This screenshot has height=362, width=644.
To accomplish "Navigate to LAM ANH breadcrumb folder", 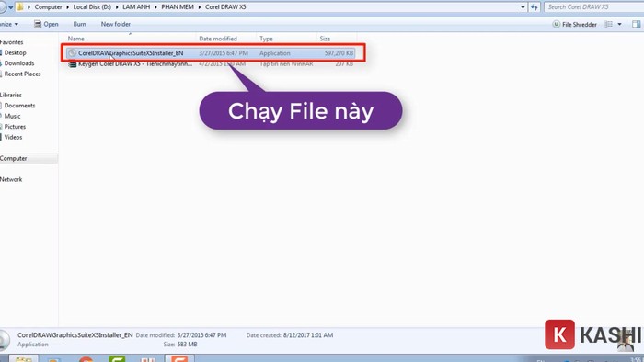I will pyautogui.click(x=136, y=7).
